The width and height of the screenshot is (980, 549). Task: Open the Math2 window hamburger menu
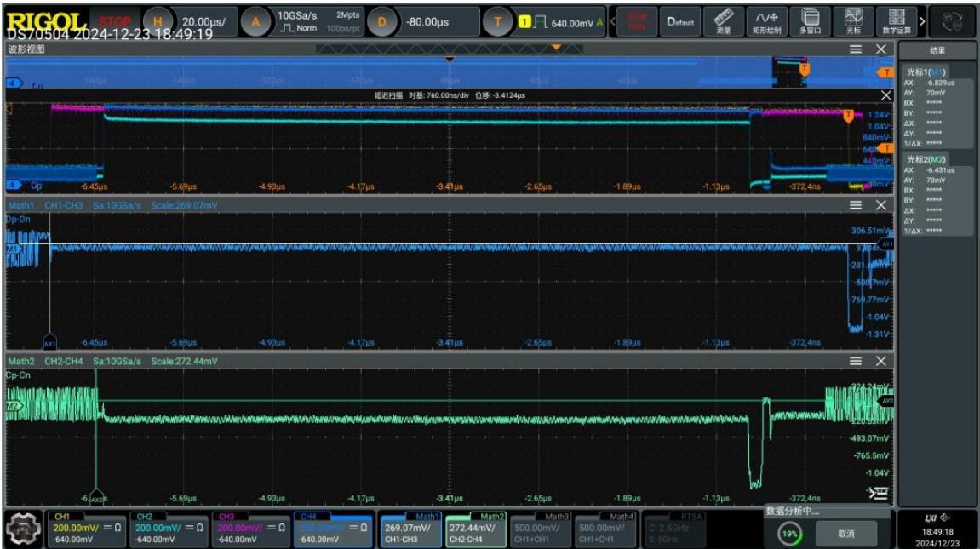(x=856, y=361)
